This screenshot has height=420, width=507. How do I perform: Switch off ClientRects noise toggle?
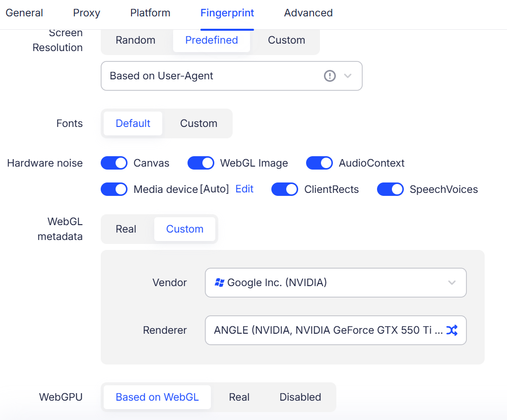click(285, 189)
